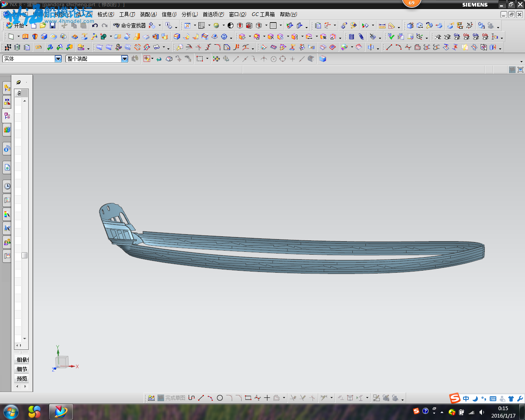Click the Windows Start orb
This screenshot has height=420, width=525.
point(11,411)
